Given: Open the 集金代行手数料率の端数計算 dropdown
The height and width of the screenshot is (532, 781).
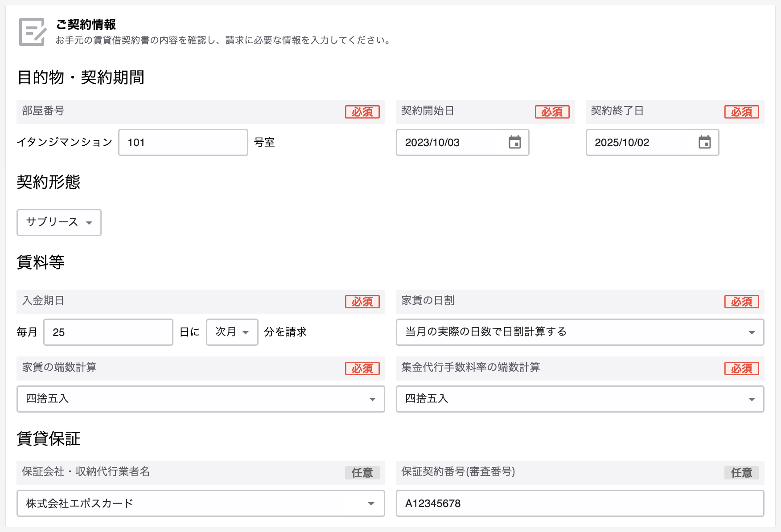Looking at the screenshot, I should pos(580,399).
